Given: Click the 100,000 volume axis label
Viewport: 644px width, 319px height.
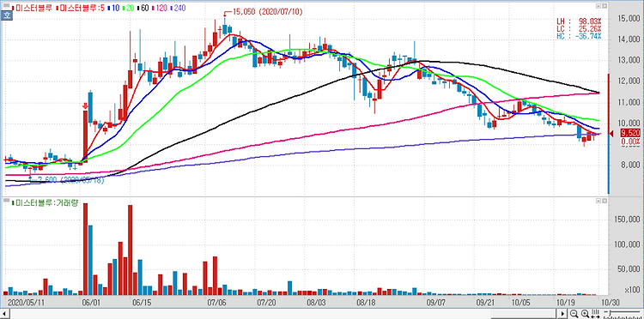Looking at the screenshot, I should click(627, 244).
